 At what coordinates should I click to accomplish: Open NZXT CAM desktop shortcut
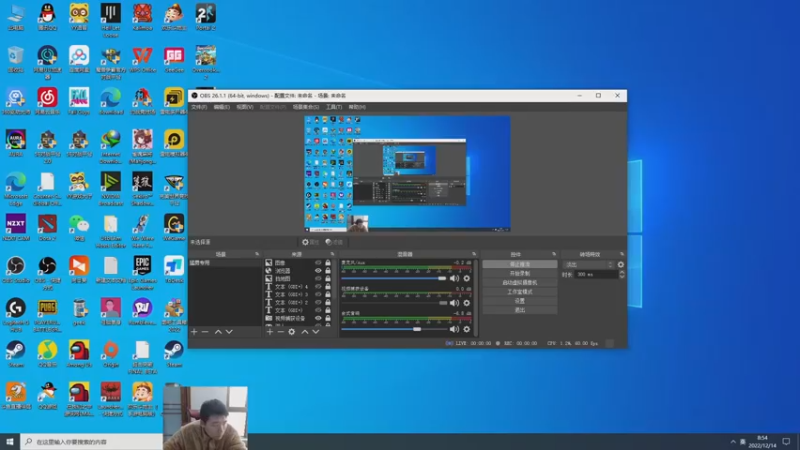[x=16, y=228]
